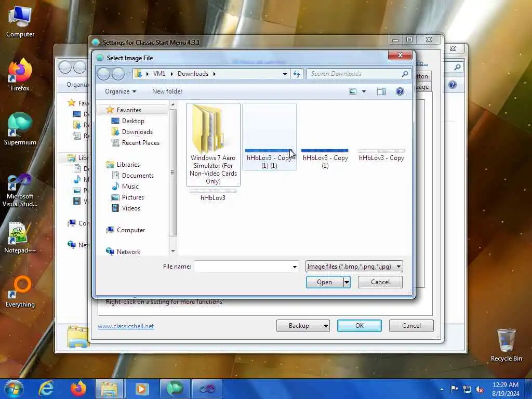Screen dimensions: 532x399
Task: Open the Image files type filter dropdown
Action: tap(354, 267)
